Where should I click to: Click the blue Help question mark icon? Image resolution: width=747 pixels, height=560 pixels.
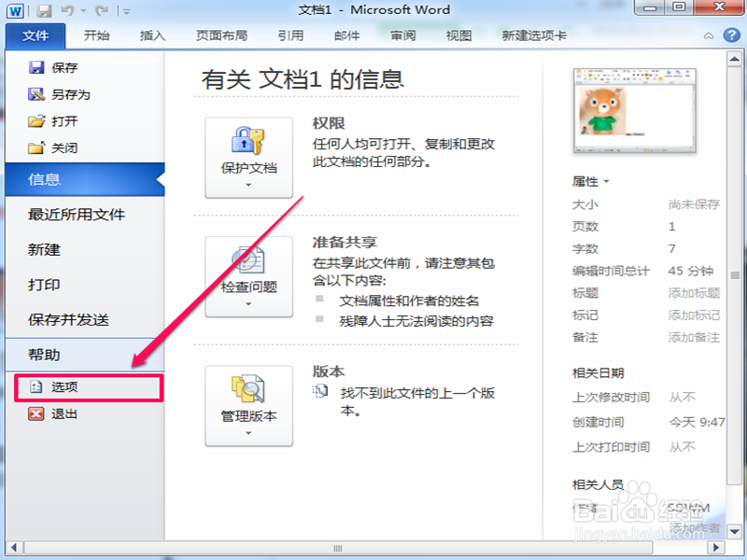(731, 35)
